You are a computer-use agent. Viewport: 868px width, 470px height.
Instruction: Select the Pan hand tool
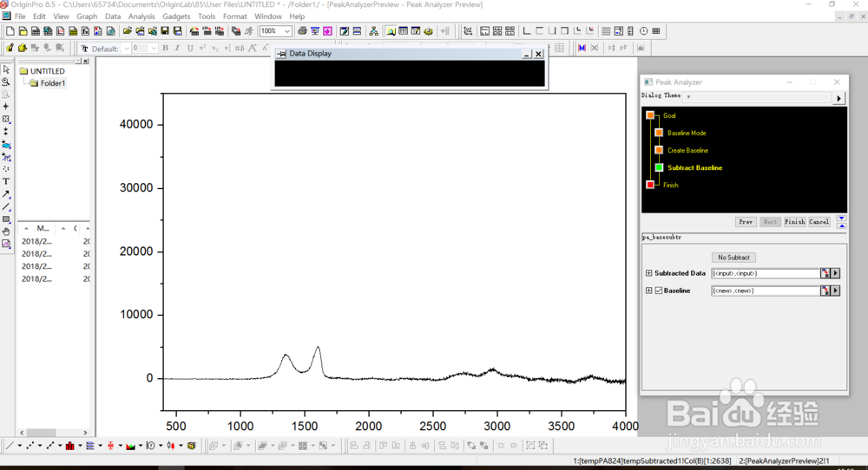pos(6,232)
